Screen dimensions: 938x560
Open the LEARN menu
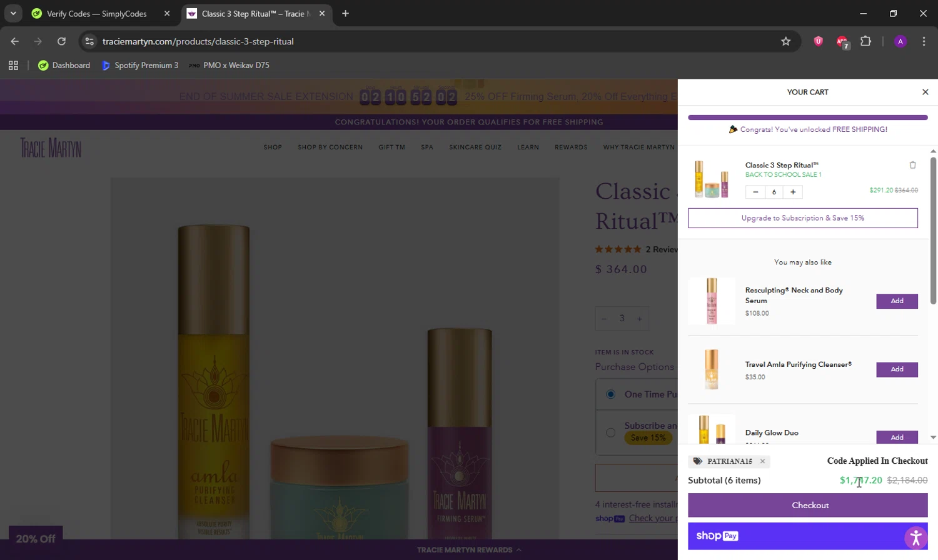point(528,147)
